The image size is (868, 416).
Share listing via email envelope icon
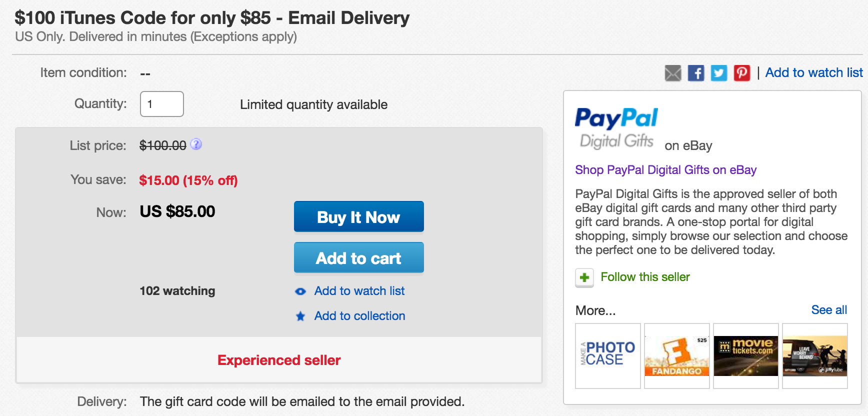coord(672,73)
